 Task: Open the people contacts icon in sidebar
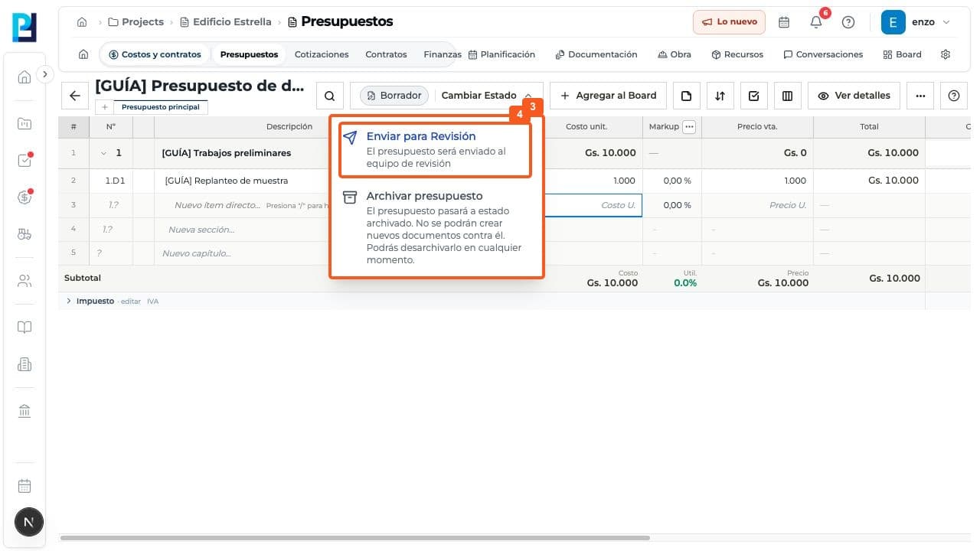[24, 281]
